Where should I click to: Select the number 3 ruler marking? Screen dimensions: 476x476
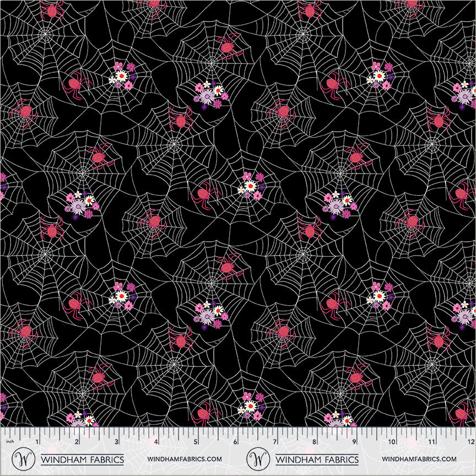tap(116, 441)
